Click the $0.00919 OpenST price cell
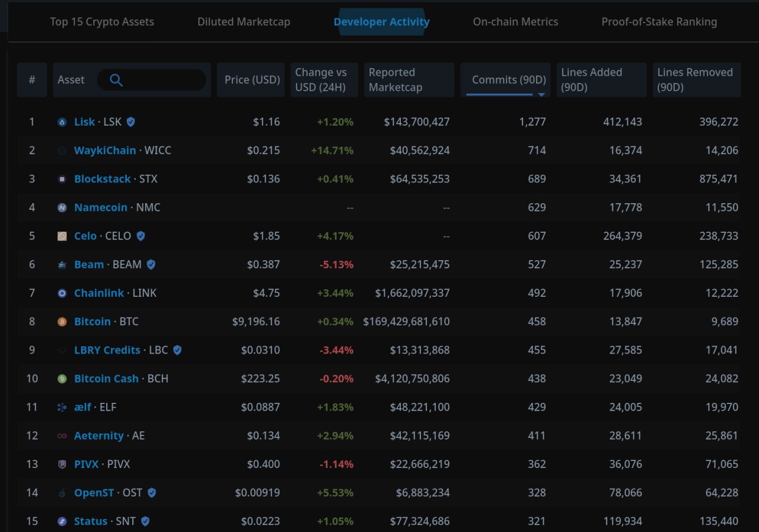 click(x=257, y=492)
